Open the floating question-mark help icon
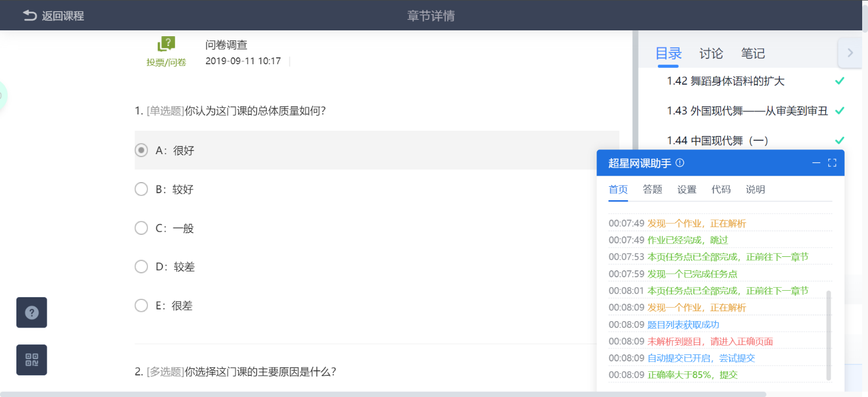868x397 pixels. pyautogui.click(x=31, y=312)
